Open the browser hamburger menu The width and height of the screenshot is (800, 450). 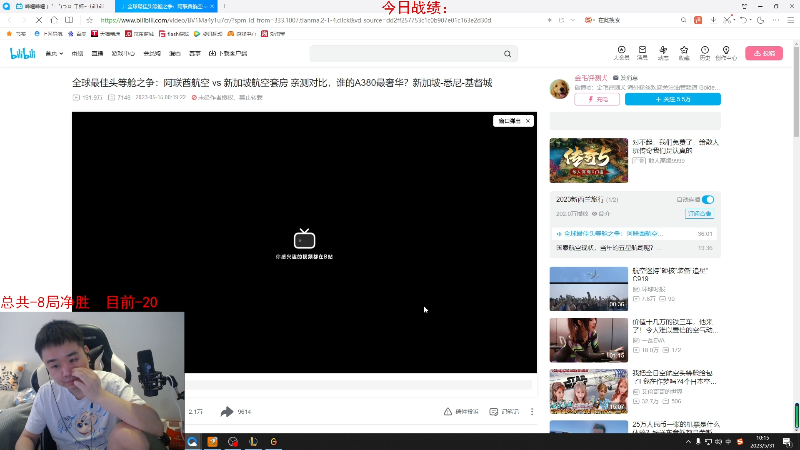click(x=790, y=20)
